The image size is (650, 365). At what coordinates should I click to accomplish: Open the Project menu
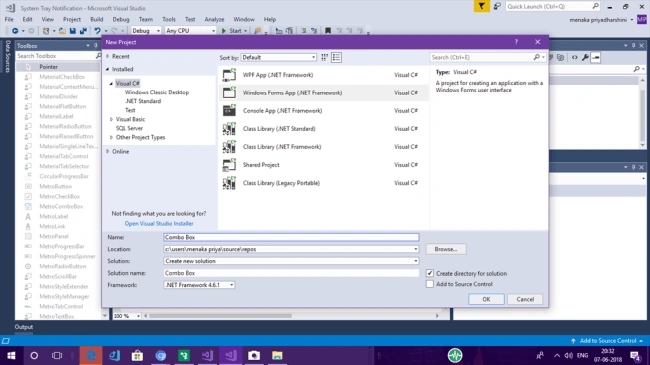click(72, 19)
